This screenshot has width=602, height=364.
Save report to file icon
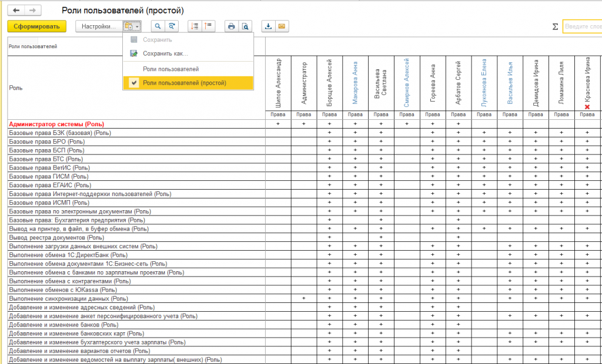click(x=268, y=26)
